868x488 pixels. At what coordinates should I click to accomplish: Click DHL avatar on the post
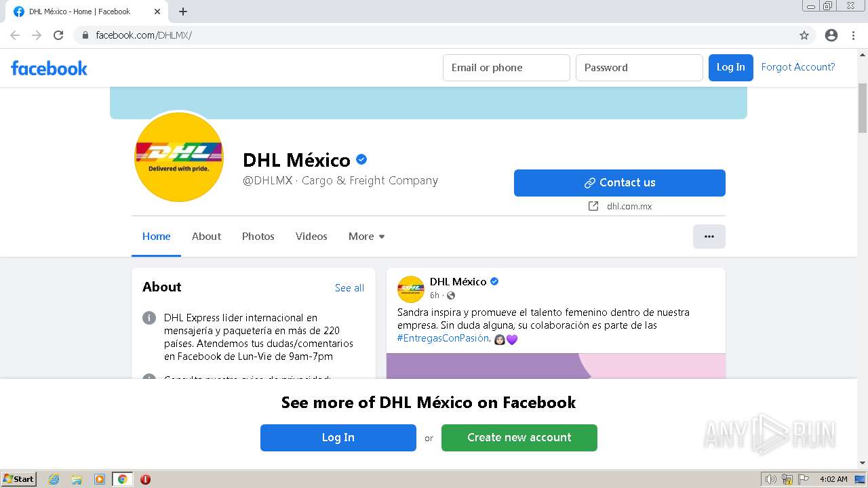pyautogui.click(x=411, y=289)
